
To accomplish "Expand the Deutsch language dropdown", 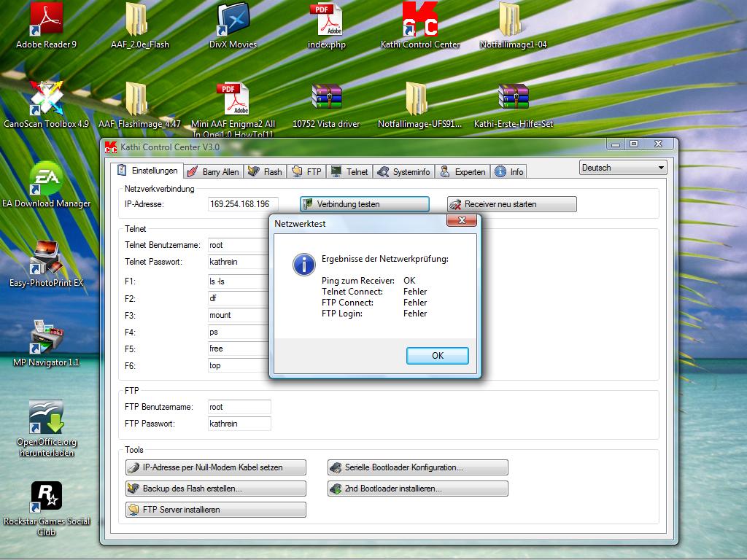I will pos(623,168).
